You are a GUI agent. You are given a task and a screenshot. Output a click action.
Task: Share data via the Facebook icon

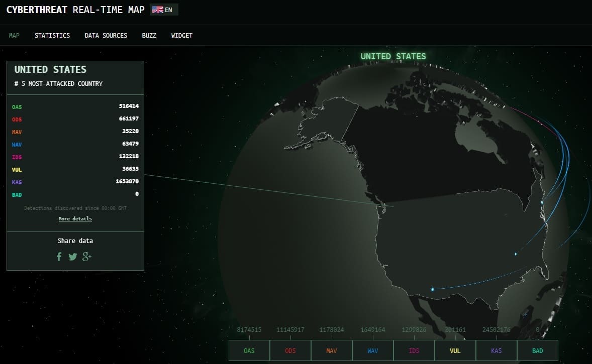click(x=59, y=257)
